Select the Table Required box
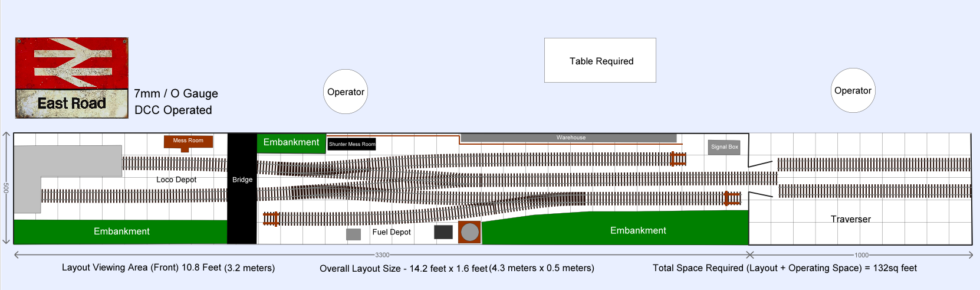 [600, 60]
